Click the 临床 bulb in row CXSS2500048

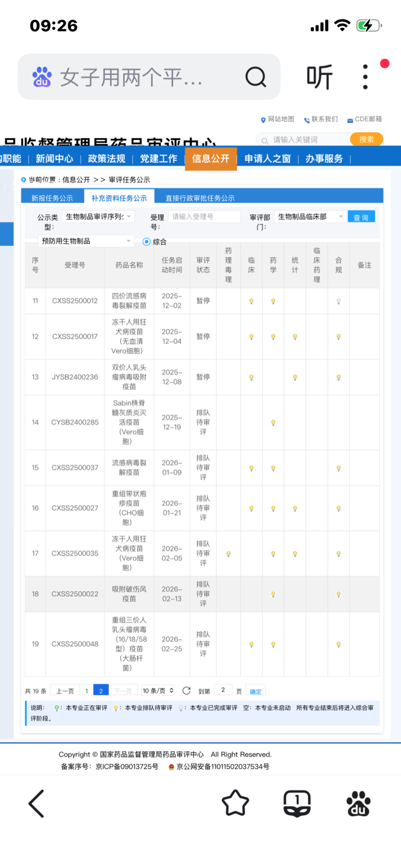coord(251,645)
